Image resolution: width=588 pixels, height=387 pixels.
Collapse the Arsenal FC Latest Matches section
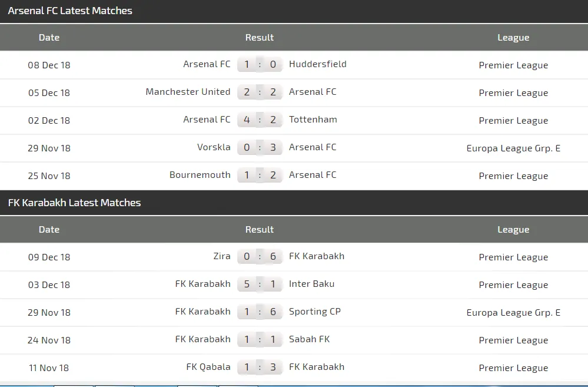pyautogui.click(x=69, y=11)
